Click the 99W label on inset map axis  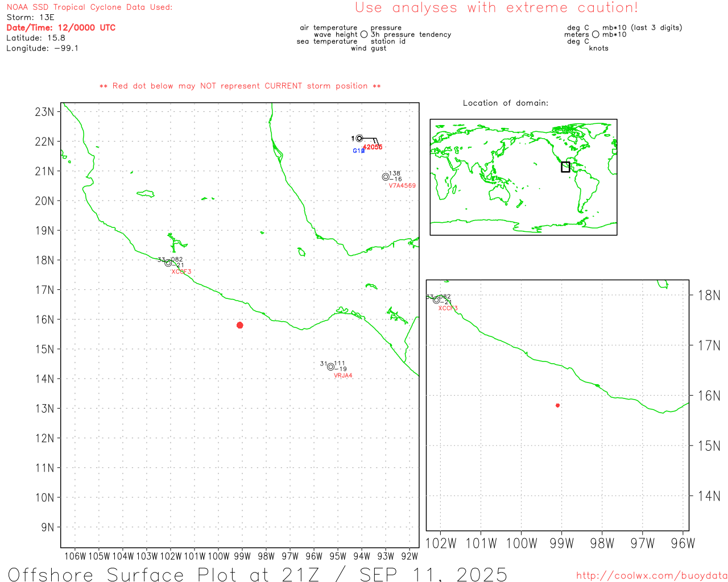[562, 543]
